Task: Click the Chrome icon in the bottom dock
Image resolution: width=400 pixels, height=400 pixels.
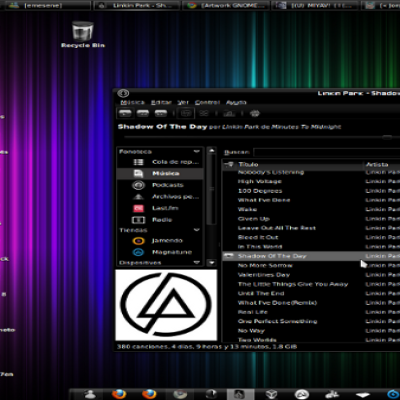Action: pos(180,394)
